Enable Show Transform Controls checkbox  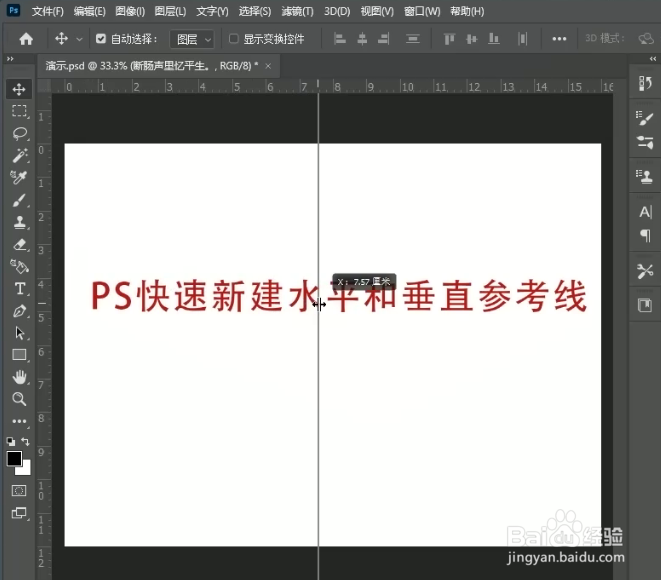pos(233,39)
